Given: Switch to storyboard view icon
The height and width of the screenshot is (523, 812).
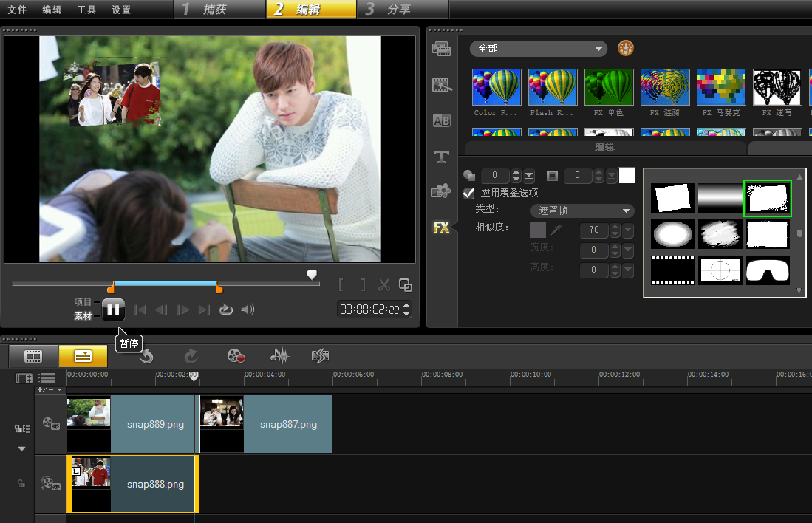Looking at the screenshot, I should point(33,356).
